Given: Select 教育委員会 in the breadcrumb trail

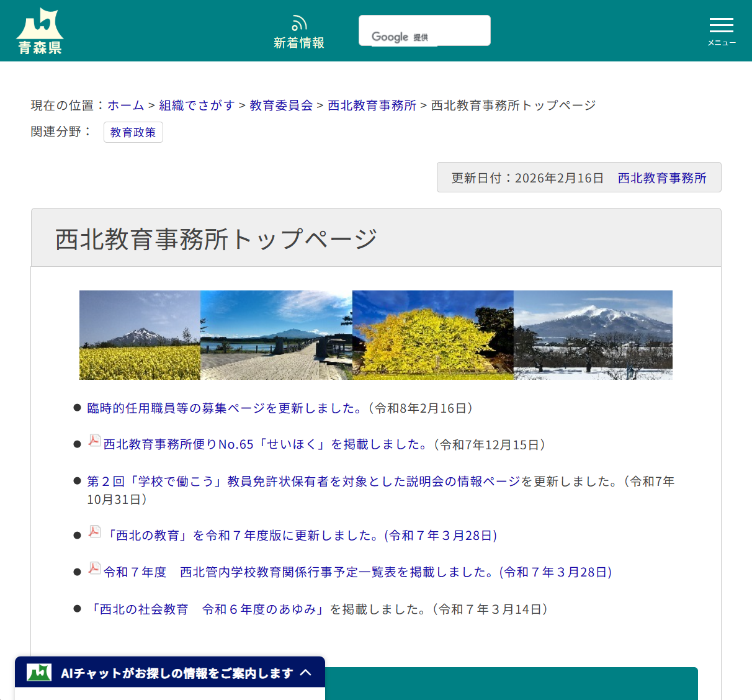Looking at the screenshot, I should 280,105.
